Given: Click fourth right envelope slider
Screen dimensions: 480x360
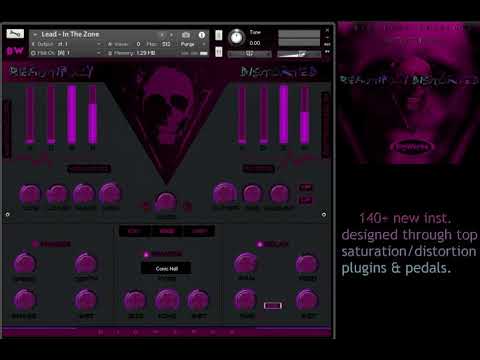Looking at the screenshot, I should pos(304,115).
